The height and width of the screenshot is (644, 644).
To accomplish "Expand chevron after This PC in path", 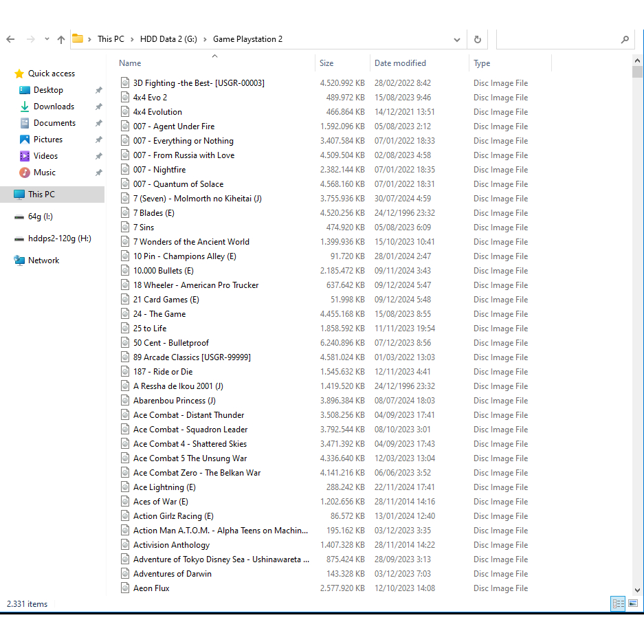I will pos(132,39).
